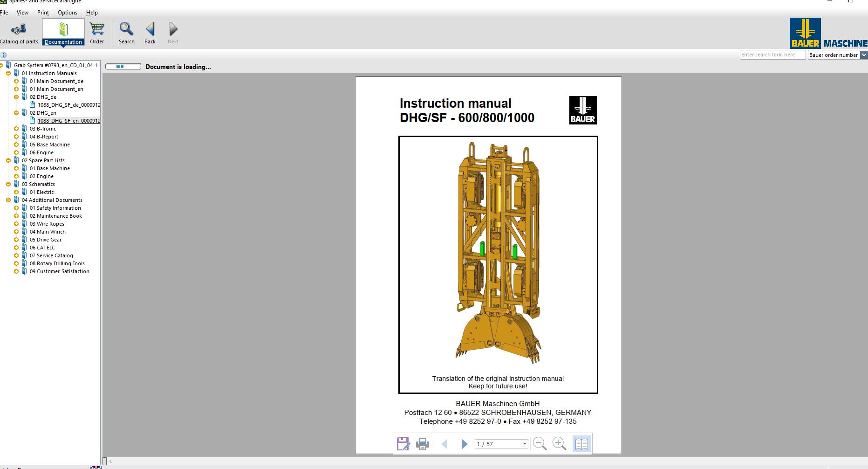This screenshot has width=868, height=469.
Task: Select the 08 Rotary Drilling Tools item
Action: point(57,263)
